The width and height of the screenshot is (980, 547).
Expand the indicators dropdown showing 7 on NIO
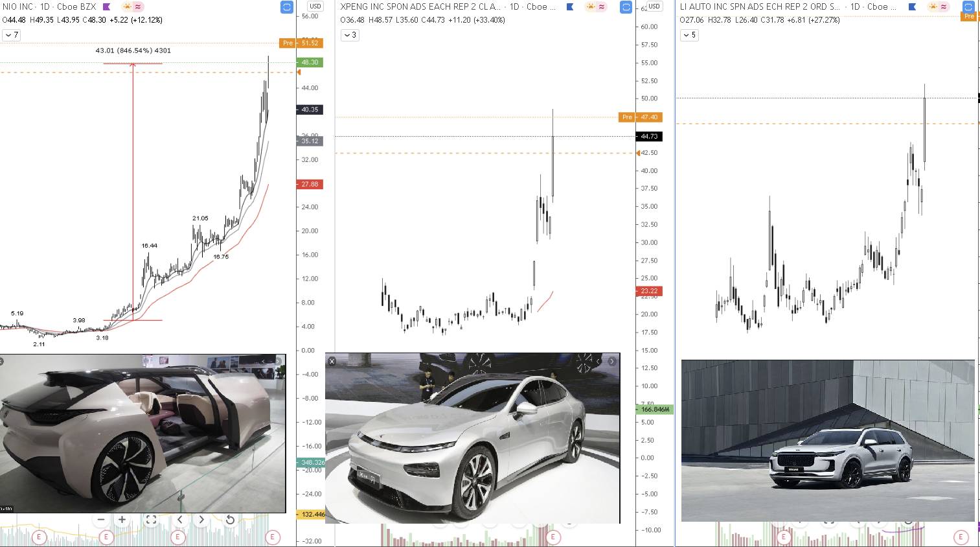(x=11, y=36)
